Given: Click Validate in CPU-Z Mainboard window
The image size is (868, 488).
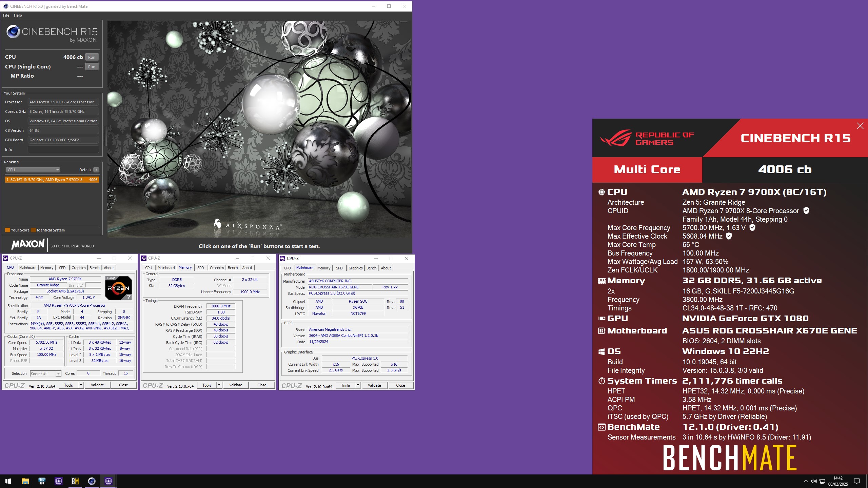Looking at the screenshot, I should (374, 385).
